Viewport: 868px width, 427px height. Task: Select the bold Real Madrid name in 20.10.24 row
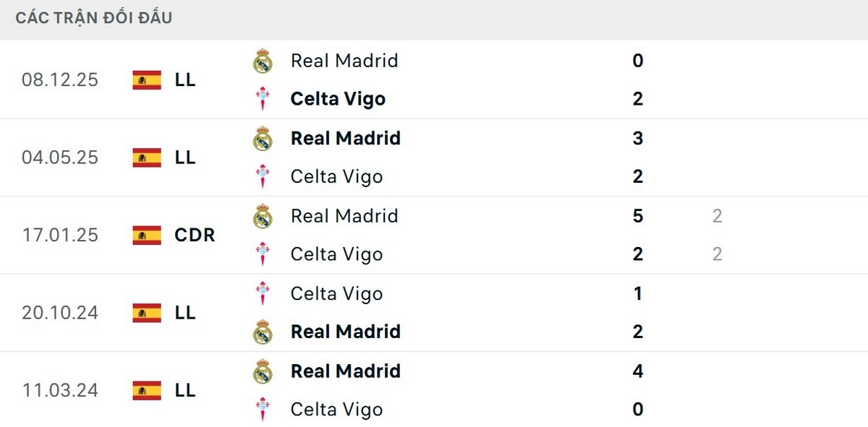[x=345, y=332]
